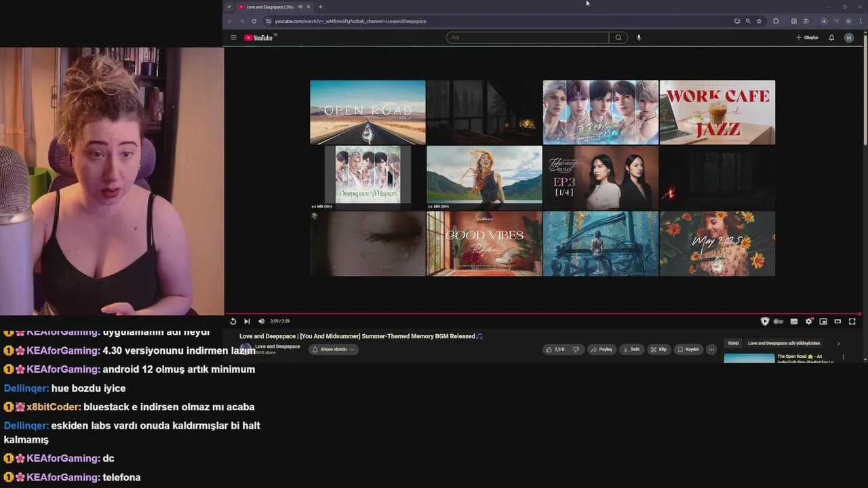868x488 pixels.
Task: Open the Work Cafe Jazz endscreen video
Action: pyautogui.click(x=717, y=113)
